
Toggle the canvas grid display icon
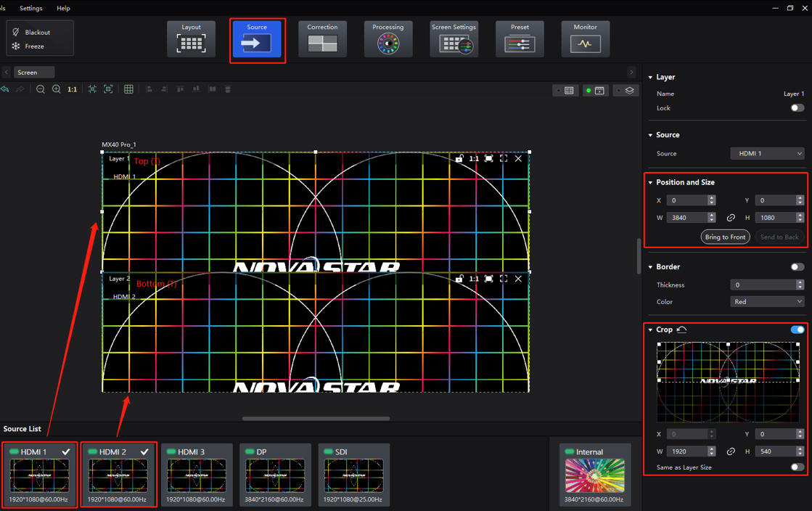pyautogui.click(x=128, y=89)
